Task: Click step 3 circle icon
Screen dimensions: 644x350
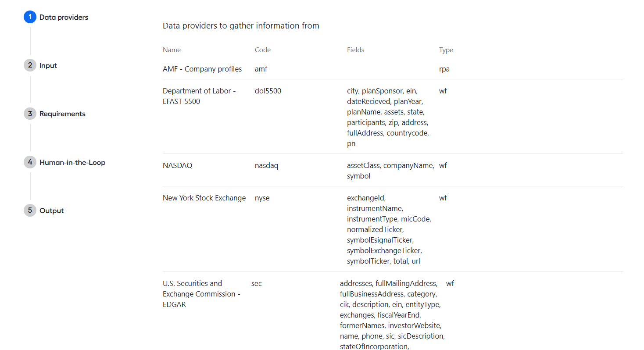Action: point(30,114)
